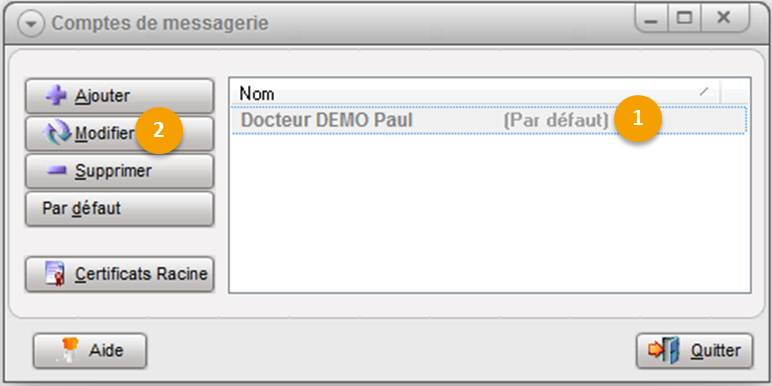772x386 pixels.
Task: Click the Nom column header
Action: point(475,94)
